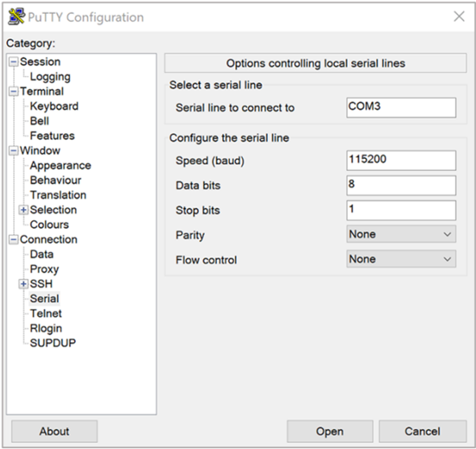Open the Bell settings category
This screenshot has height=449, width=476.
click(x=40, y=121)
